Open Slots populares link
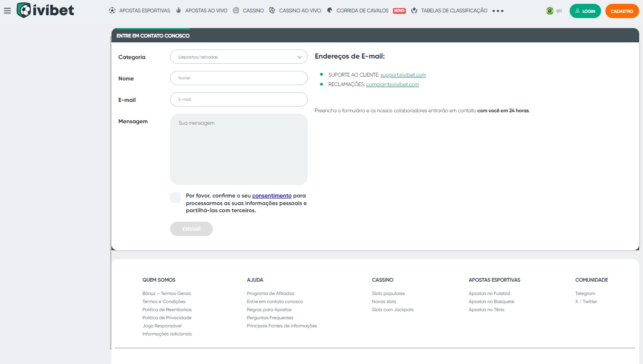643x364 pixels. [388, 294]
